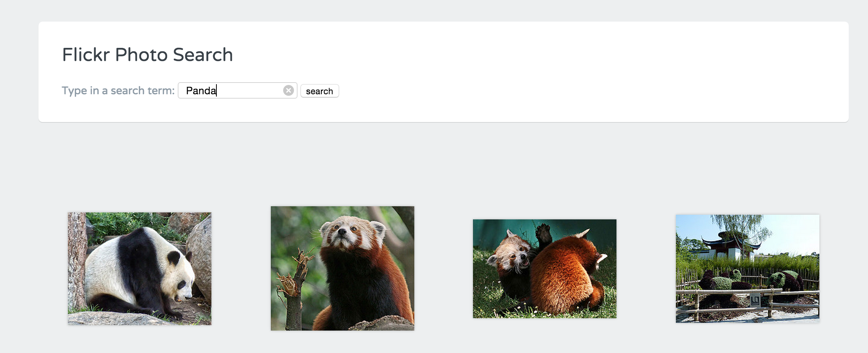Click the two red pandas playing in grass thumbnail
The height and width of the screenshot is (353, 868).
(544, 268)
